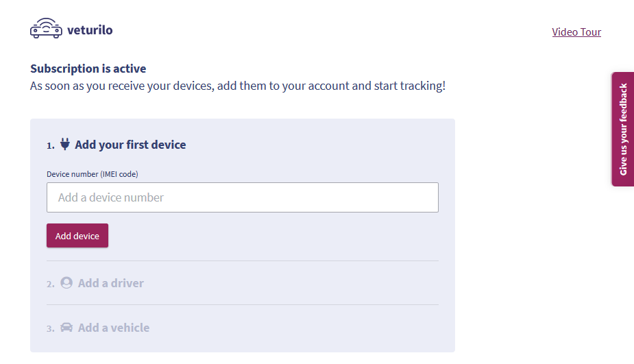Click the person icon for Add a driver
The width and height of the screenshot is (634, 364).
(x=66, y=282)
